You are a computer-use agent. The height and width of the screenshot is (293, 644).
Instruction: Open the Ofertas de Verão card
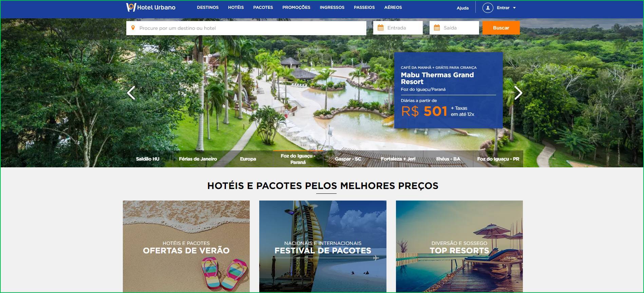tap(186, 246)
